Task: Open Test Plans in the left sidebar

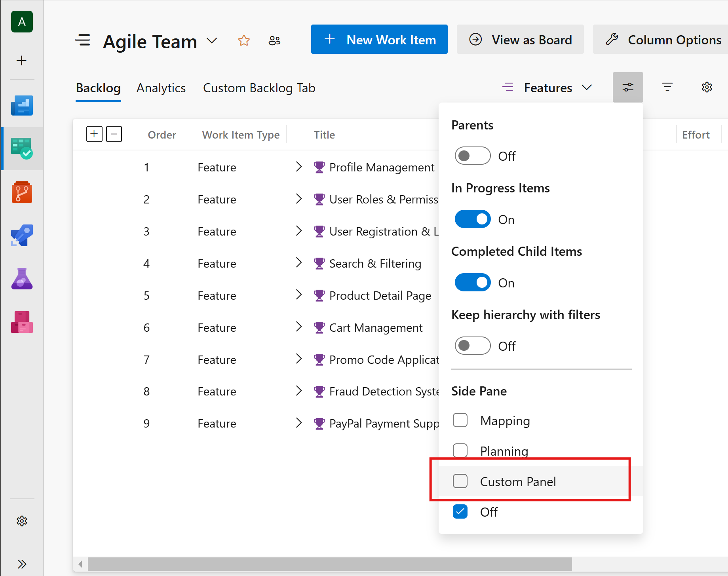Action: [22, 279]
